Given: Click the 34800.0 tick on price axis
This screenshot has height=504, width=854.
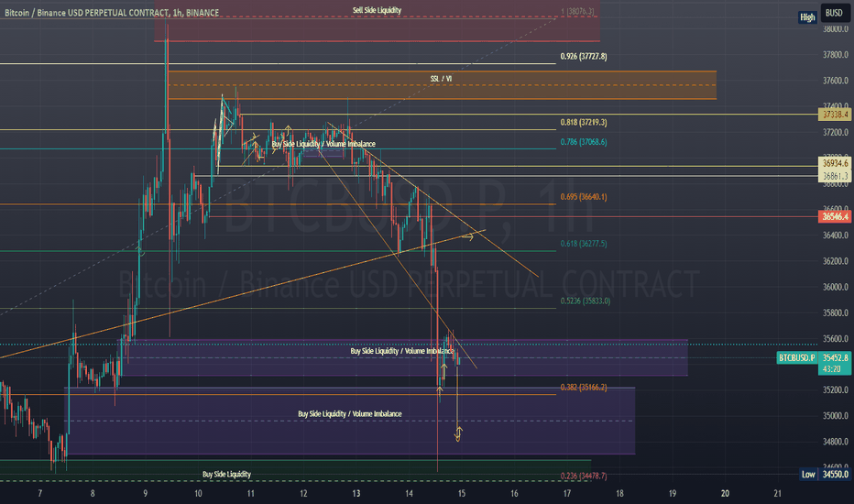Looking at the screenshot, I should [836, 442].
